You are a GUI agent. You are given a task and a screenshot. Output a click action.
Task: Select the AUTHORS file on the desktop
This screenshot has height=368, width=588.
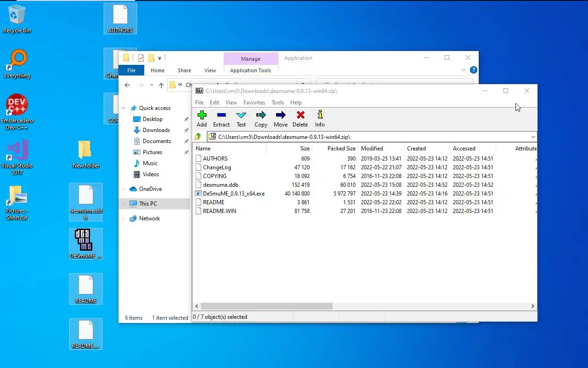pos(120,19)
